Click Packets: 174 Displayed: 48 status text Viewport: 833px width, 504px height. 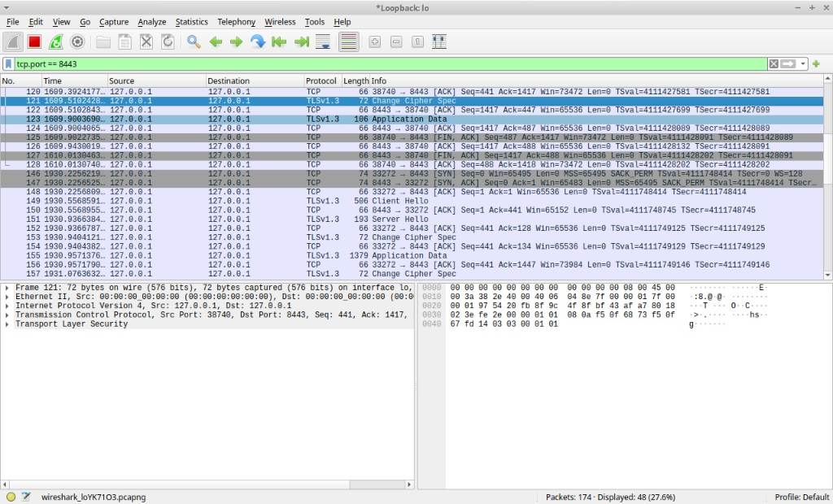coord(610,497)
